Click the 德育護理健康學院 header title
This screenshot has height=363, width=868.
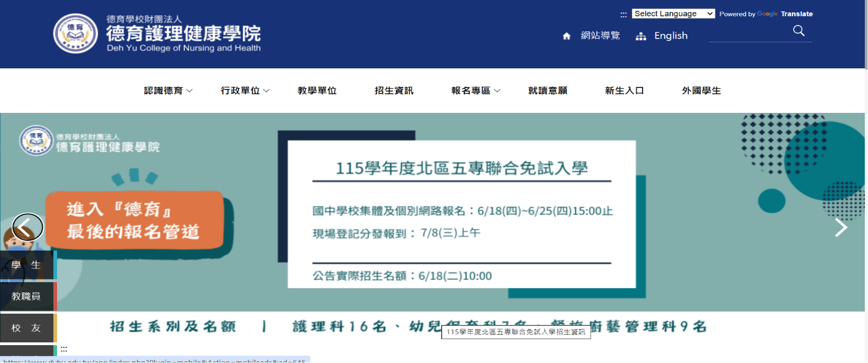point(184,34)
